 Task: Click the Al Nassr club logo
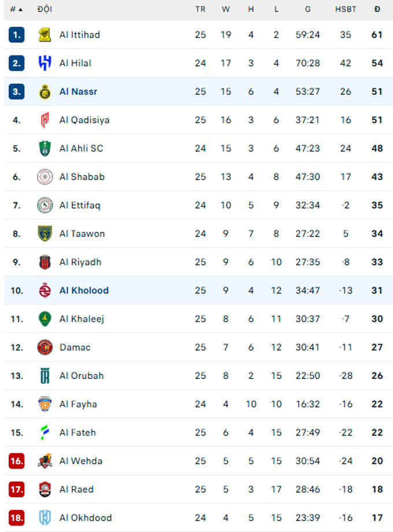(x=45, y=91)
